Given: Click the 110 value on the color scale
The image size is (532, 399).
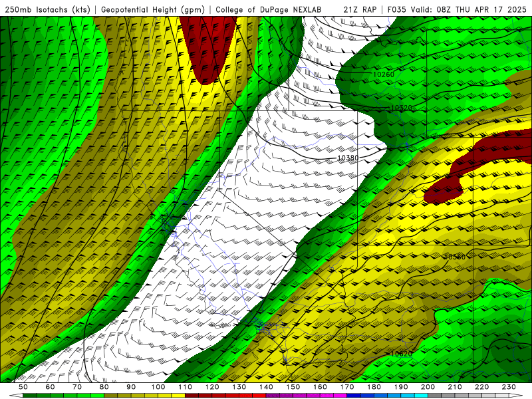Looking at the screenshot, I should coord(186,387).
